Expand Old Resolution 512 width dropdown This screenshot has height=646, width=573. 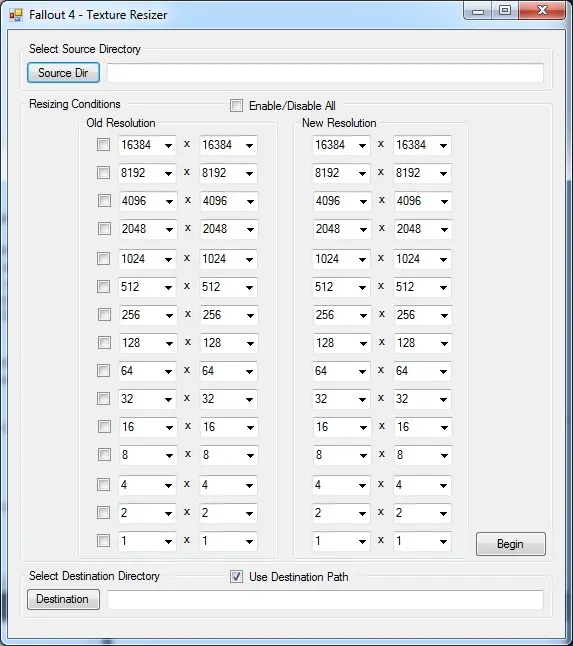(x=147, y=288)
